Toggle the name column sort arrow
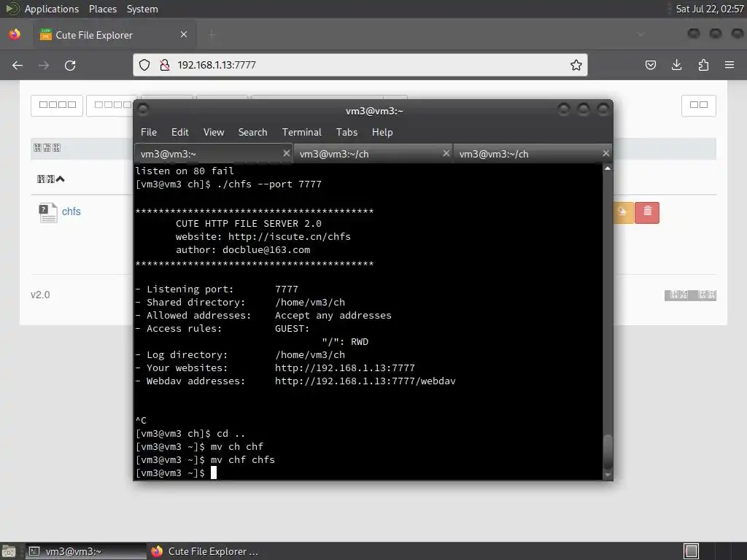Viewport: 747px width, 560px height. pos(60,179)
